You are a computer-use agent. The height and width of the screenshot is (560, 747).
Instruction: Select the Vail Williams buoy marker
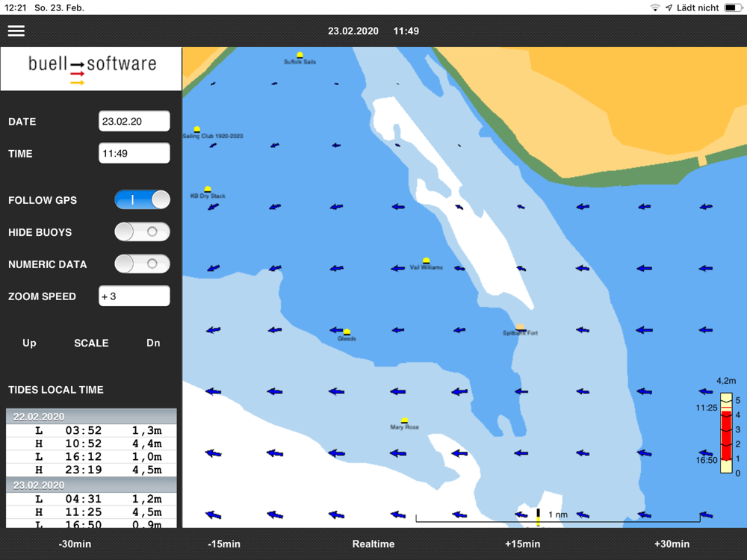pyautogui.click(x=427, y=261)
